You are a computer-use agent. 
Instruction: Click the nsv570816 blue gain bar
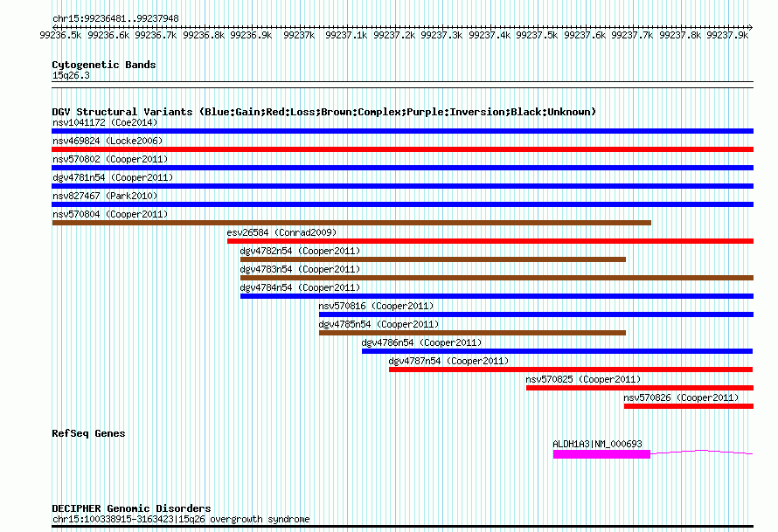[537, 314]
